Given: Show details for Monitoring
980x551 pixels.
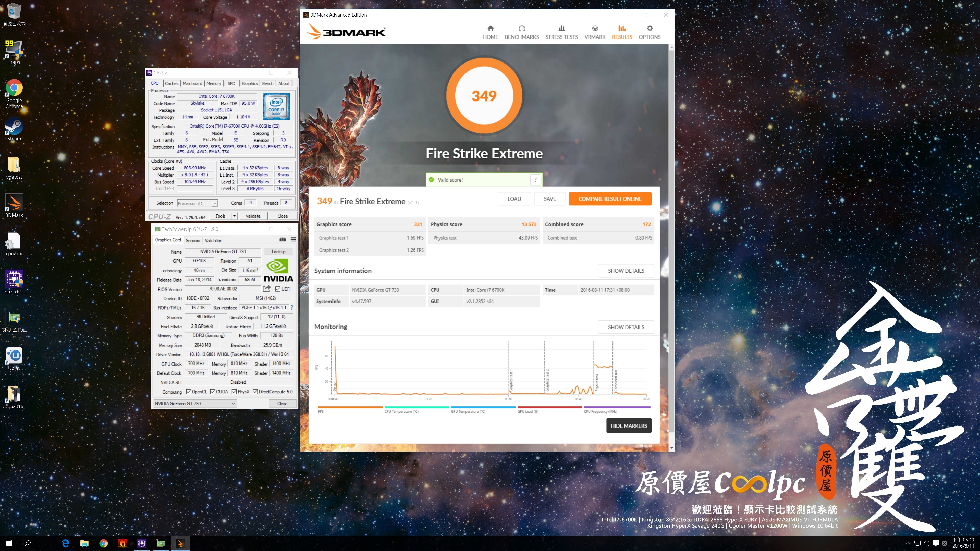Looking at the screenshot, I should click(x=626, y=327).
